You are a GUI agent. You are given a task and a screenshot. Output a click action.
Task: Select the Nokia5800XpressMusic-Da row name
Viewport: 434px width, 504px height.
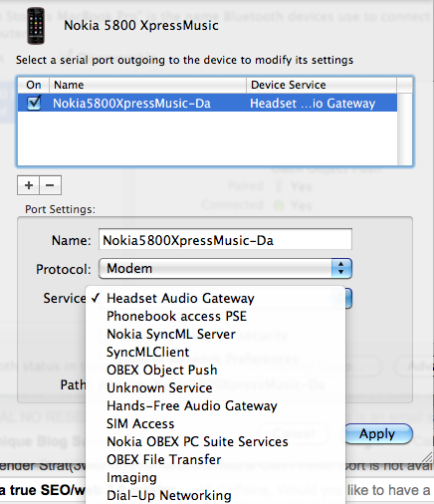click(131, 104)
